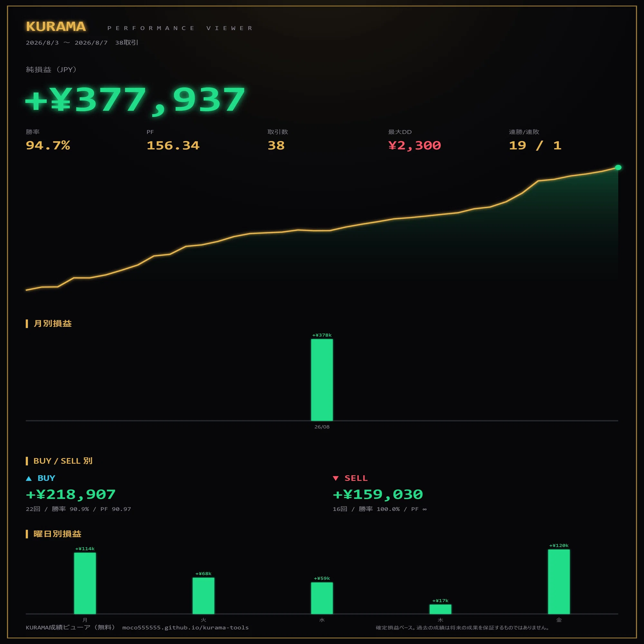Click the 取引数 stat label

[278, 132]
